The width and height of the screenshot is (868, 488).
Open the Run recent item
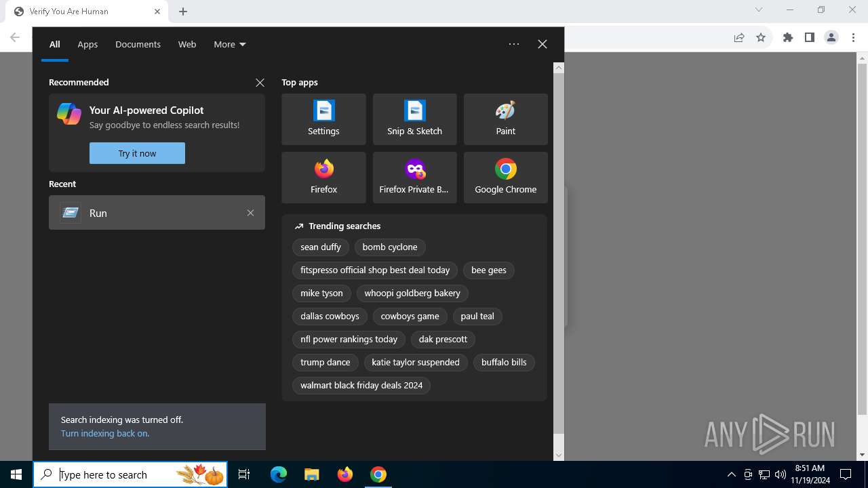click(157, 213)
